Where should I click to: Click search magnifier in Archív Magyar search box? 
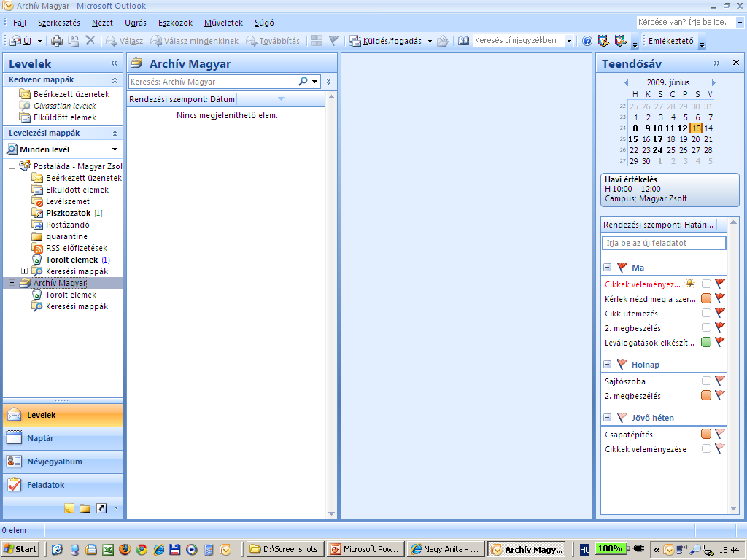click(x=303, y=82)
